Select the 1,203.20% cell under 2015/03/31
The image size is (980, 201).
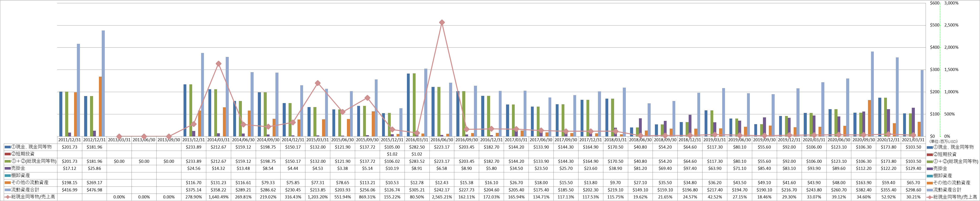[x=318, y=197]
